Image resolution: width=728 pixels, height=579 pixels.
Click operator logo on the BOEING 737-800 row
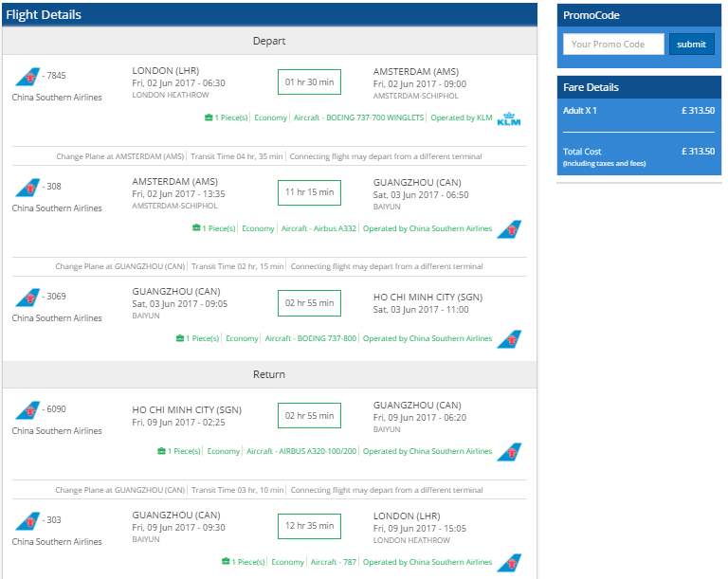[x=509, y=339]
